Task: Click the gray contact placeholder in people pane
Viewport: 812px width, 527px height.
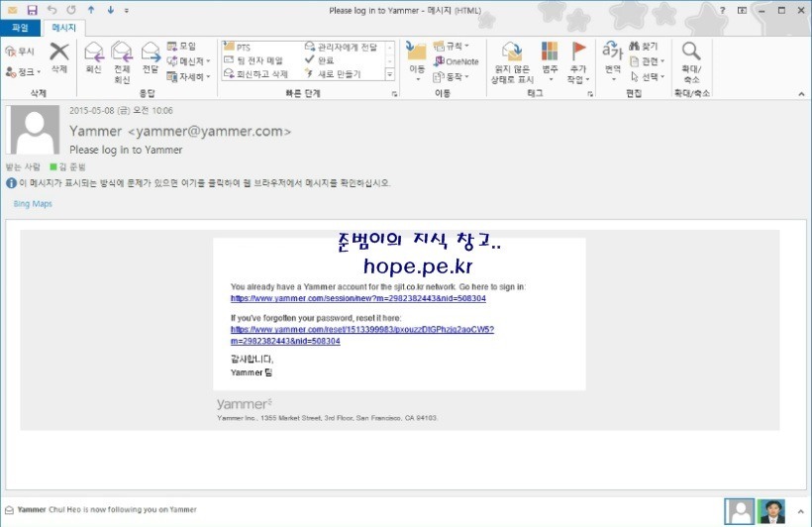Action: (740, 511)
